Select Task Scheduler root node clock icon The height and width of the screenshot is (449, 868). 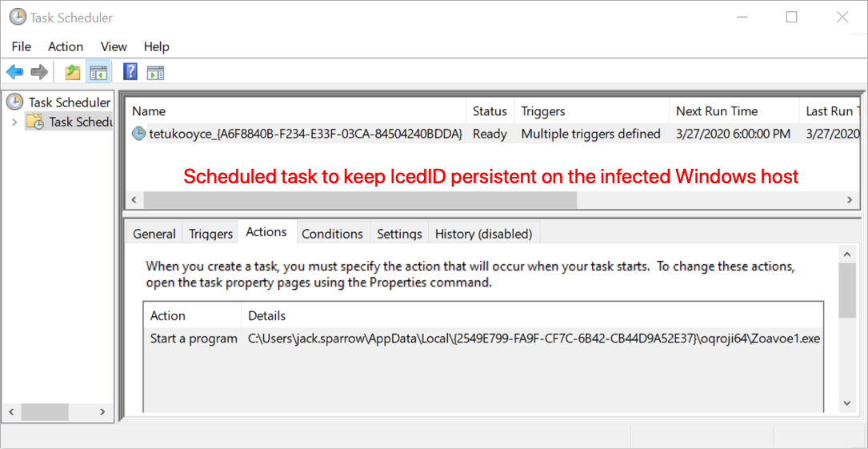tap(15, 102)
